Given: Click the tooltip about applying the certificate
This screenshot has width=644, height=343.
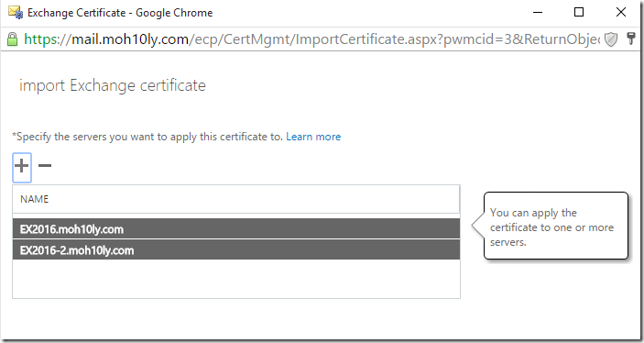Looking at the screenshot, I should click(556, 226).
